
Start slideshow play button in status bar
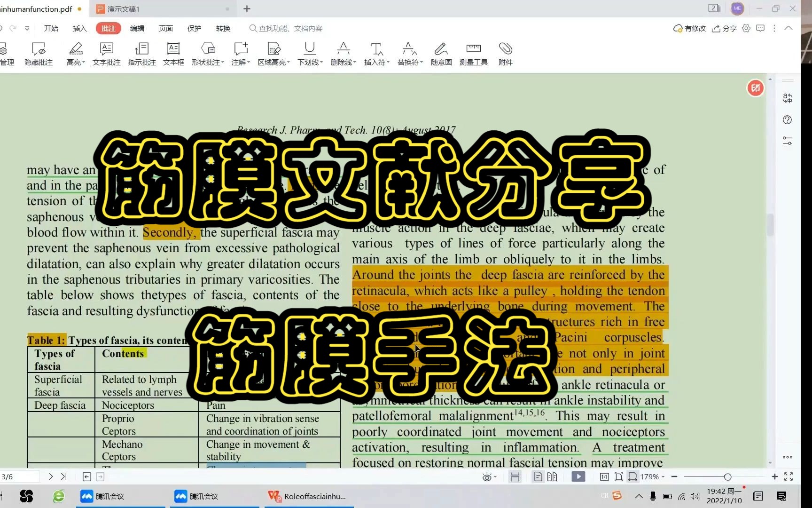coord(578,476)
